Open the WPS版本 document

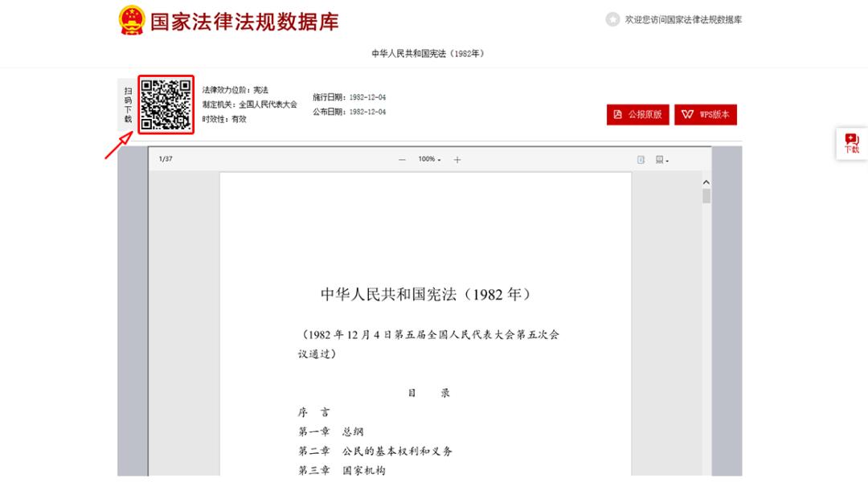coord(706,114)
